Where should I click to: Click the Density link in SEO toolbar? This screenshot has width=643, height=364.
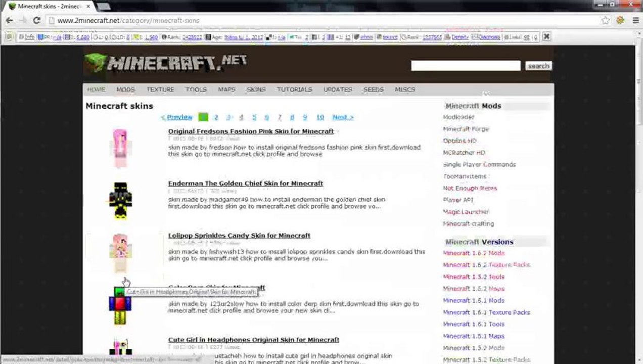point(460,37)
